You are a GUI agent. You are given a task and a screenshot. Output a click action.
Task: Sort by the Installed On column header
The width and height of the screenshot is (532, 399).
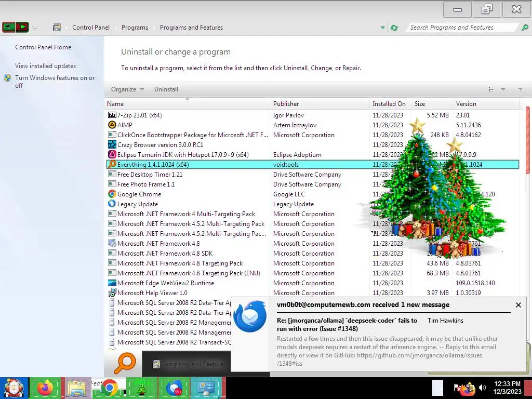(x=391, y=104)
